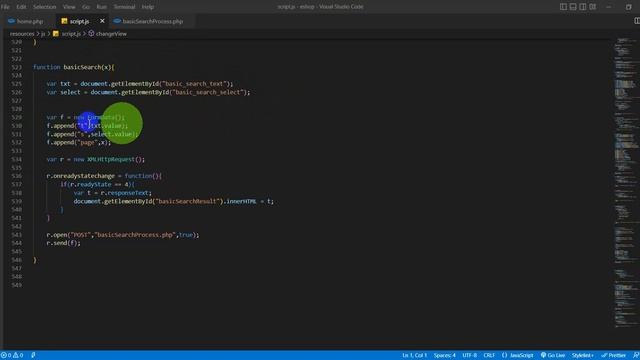Viewport: 640px width, 360px height.
Task: Open the Run menu
Action: pos(102,7)
